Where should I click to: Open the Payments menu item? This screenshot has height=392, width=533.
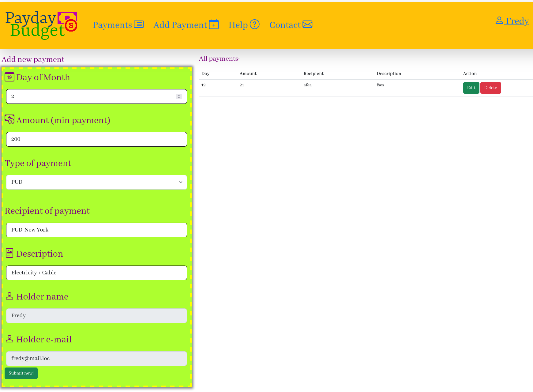(x=112, y=25)
